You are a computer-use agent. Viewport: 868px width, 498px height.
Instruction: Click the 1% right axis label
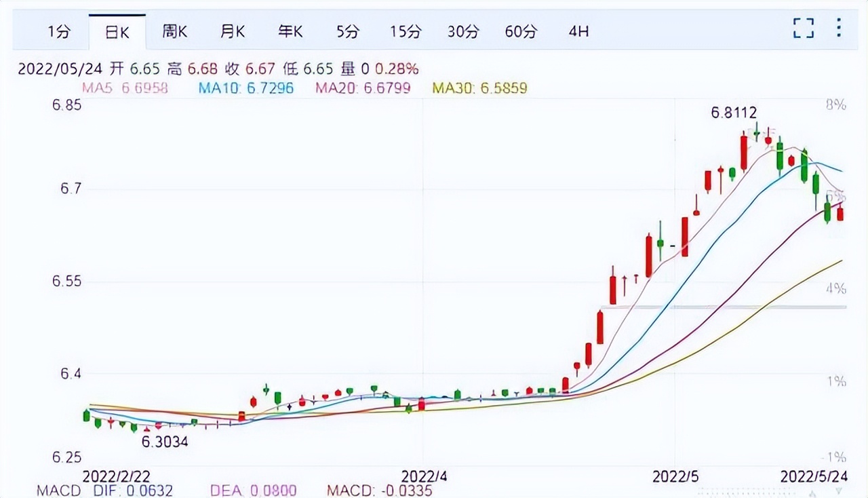click(836, 381)
